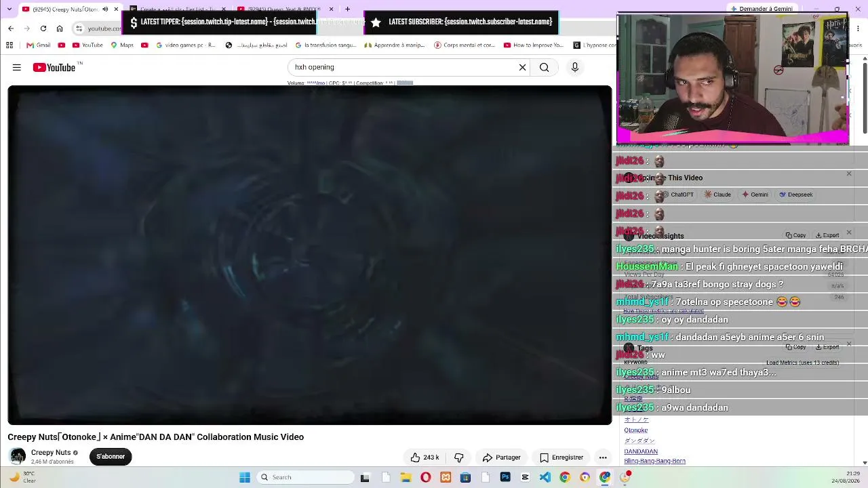Open the Bling-Bang-Bang-Born tag link
This screenshot has width=868, height=488.
[x=654, y=461]
